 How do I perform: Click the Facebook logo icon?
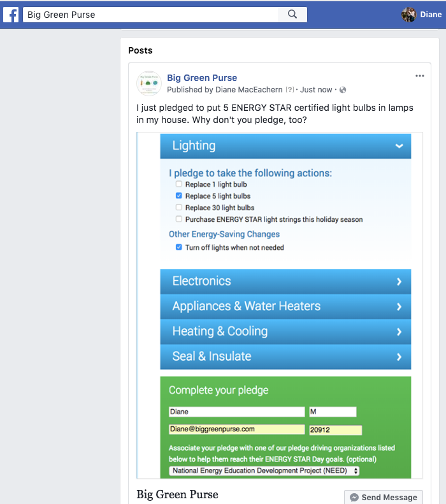point(11,15)
